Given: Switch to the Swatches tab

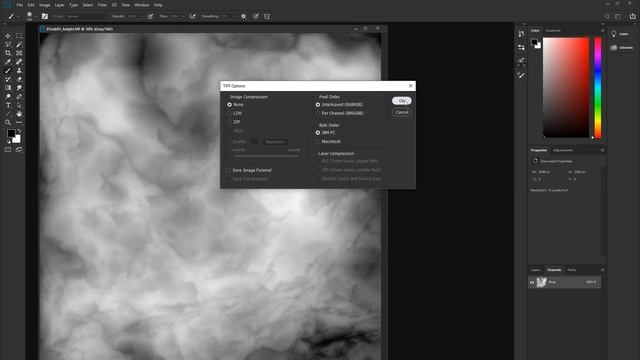Looking at the screenshot, I should (x=553, y=31).
